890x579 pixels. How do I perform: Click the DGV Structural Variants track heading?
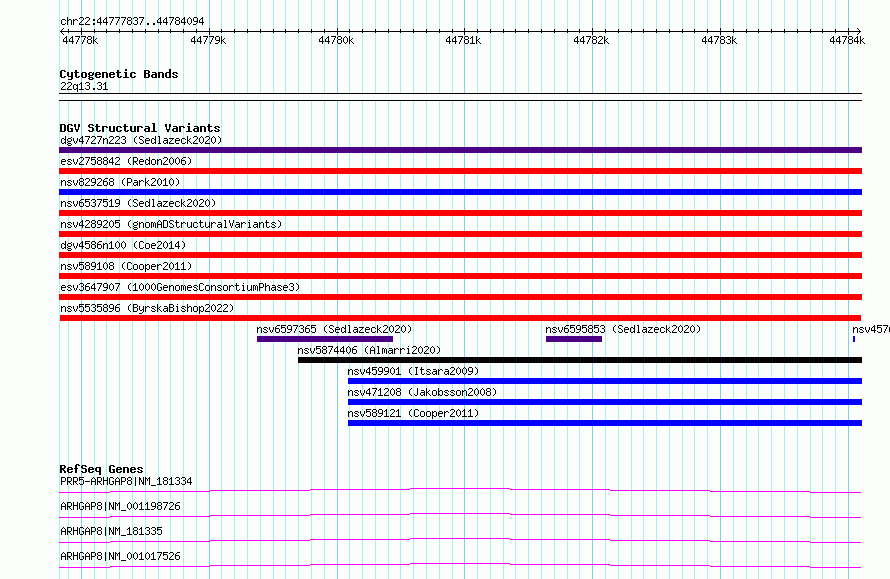(140, 128)
